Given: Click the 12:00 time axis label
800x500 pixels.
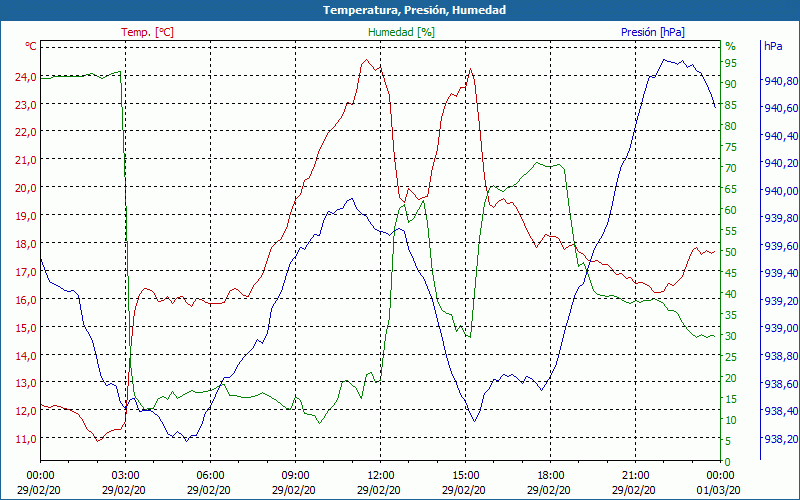Looking at the screenshot, I should tap(381, 476).
